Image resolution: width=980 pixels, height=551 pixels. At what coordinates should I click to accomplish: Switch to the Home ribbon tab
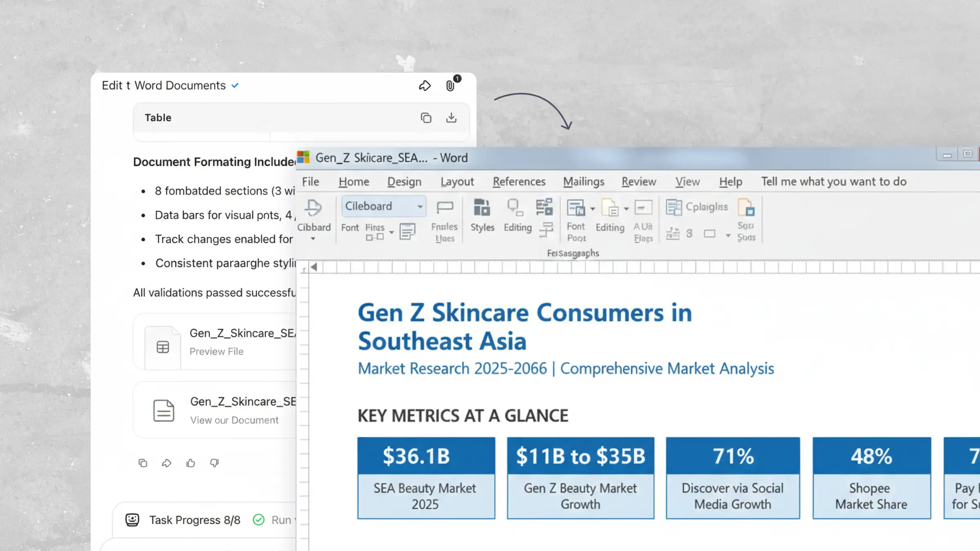[354, 182]
